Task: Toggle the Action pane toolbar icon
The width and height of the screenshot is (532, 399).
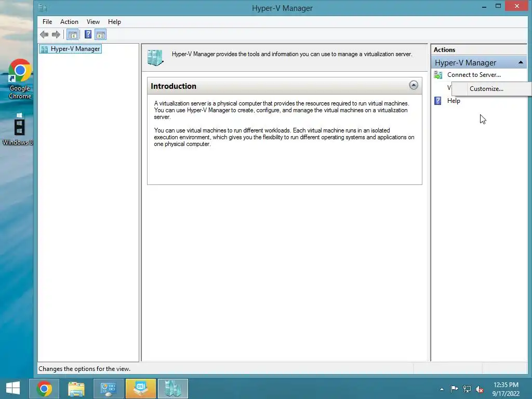Action: coord(101,34)
